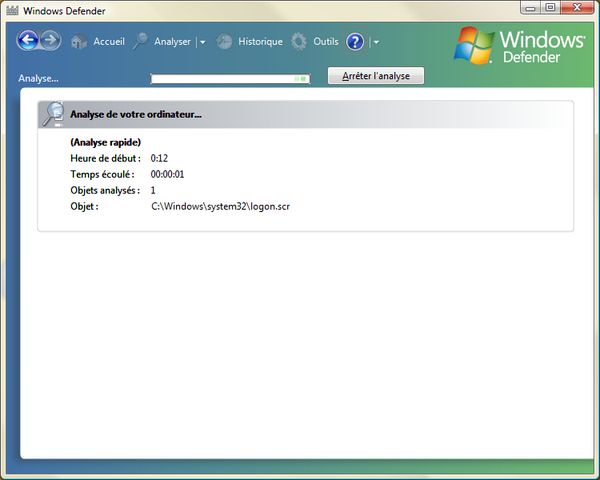
Task: Click the logon.scr object path text
Action: tap(220, 206)
